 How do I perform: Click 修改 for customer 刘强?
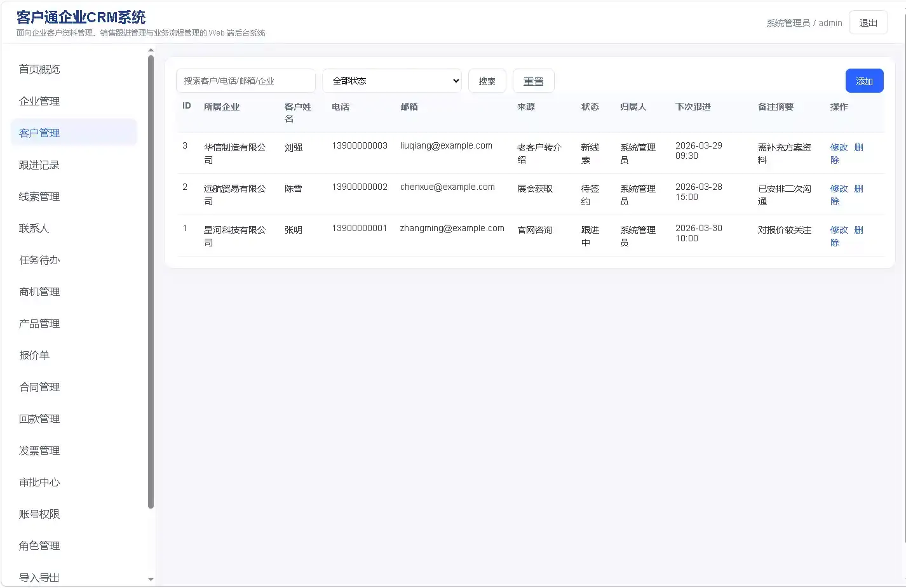[839, 147]
